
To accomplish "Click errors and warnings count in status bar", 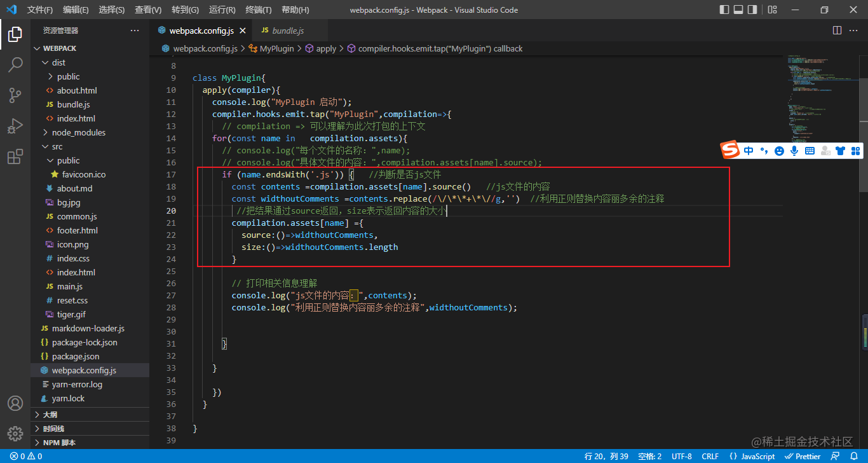I will coord(26,456).
